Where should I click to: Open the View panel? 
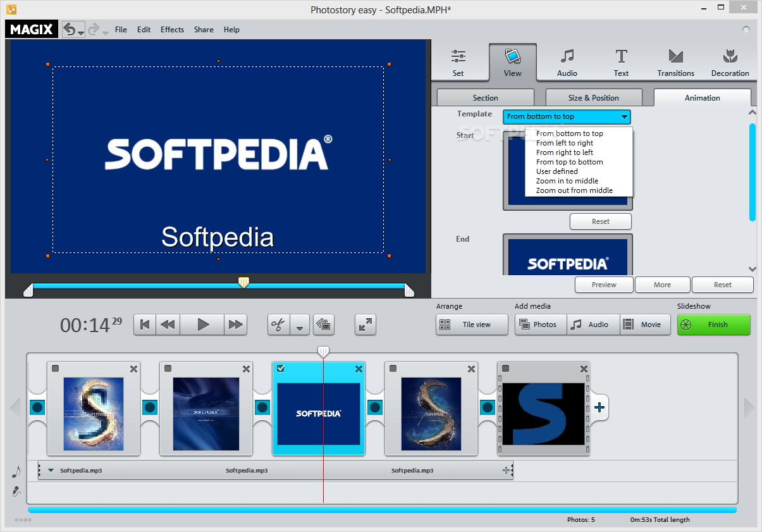[x=513, y=63]
